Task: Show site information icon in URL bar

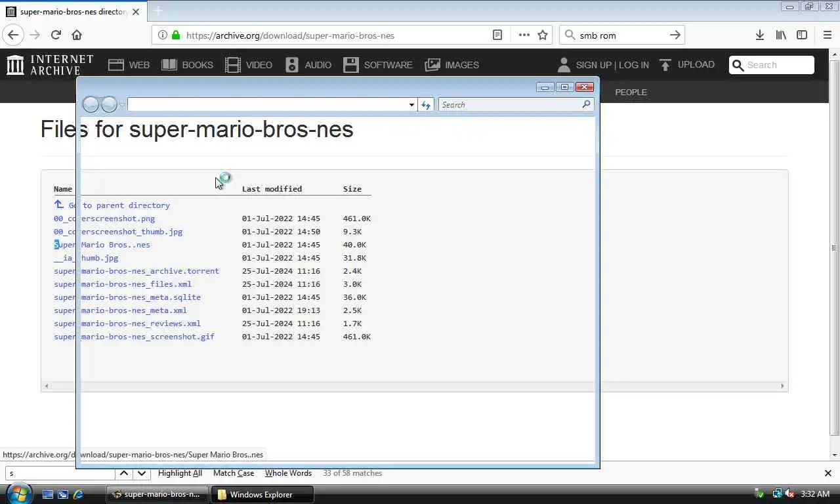Action: click(162, 35)
